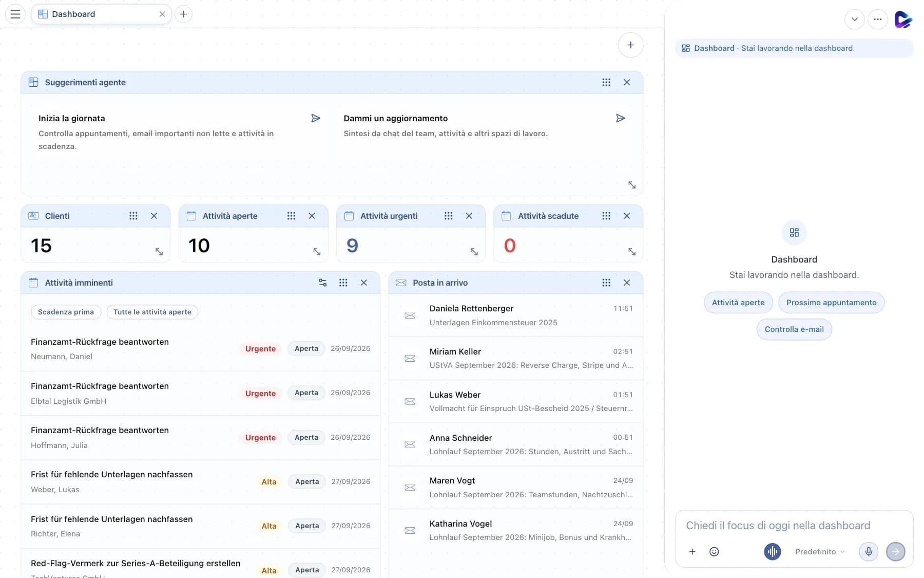Image resolution: width=924 pixels, height=578 pixels.
Task: Open the hamburger menu at top left
Action: (x=15, y=14)
